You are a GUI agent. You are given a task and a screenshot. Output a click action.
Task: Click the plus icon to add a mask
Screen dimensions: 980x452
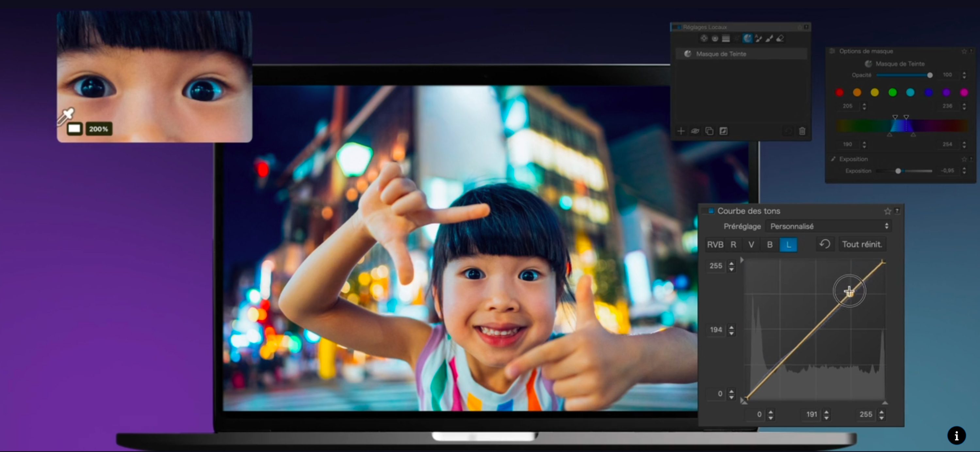click(x=681, y=131)
